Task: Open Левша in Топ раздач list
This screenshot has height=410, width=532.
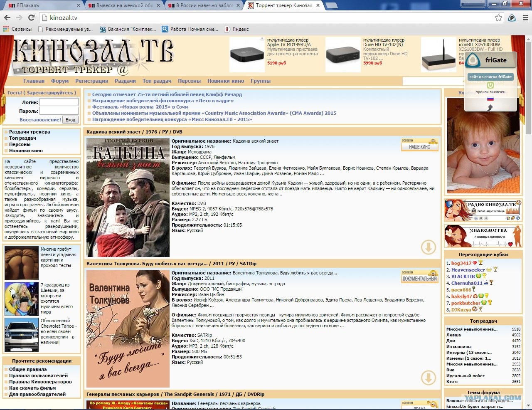Action: pyautogui.click(x=453, y=335)
